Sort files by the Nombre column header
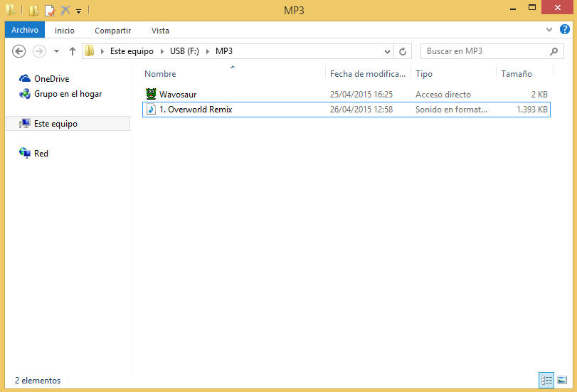Viewport: 577px width, 392px height. (160, 74)
